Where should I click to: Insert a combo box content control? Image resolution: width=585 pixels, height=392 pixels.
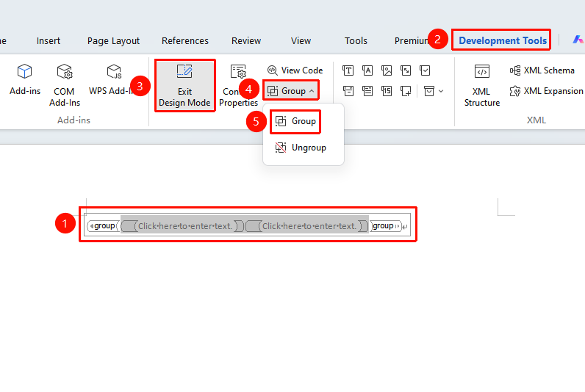(348, 91)
